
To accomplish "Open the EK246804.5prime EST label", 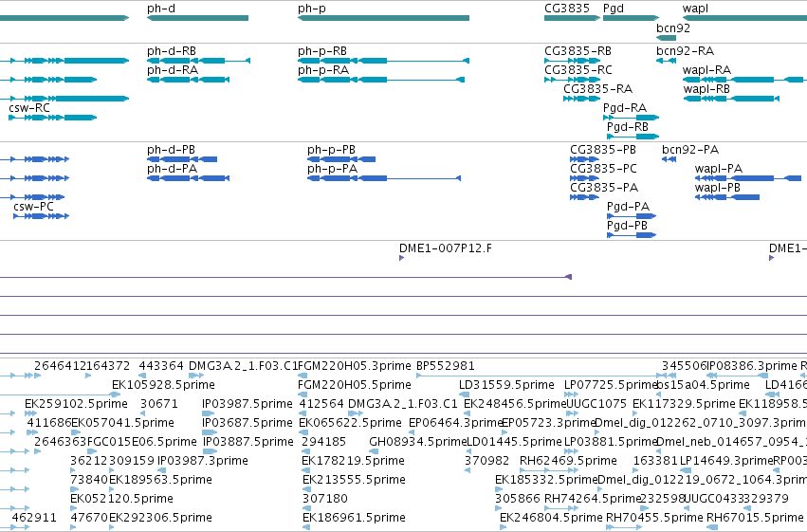I will (x=551, y=518).
